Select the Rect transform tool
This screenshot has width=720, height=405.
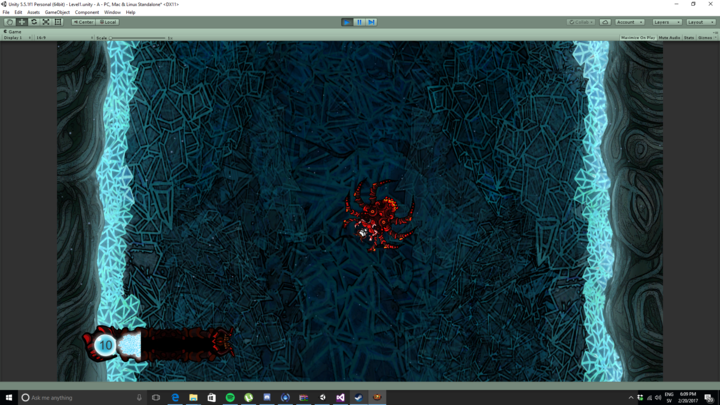[58, 22]
